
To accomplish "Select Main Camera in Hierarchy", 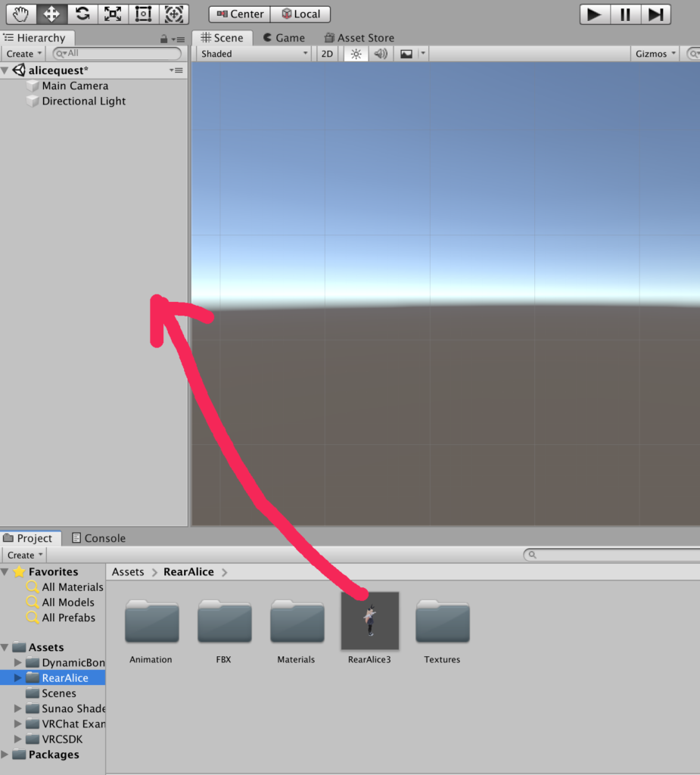I will pyautogui.click(x=75, y=86).
